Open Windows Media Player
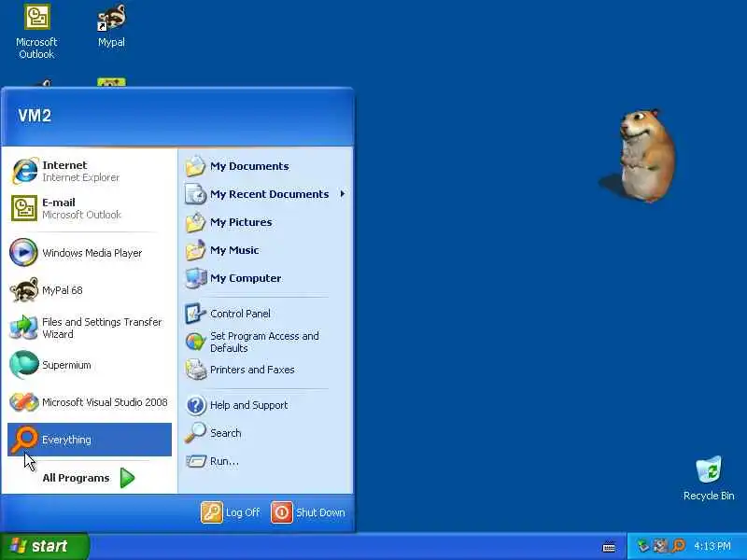747x560 pixels. click(x=90, y=252)
